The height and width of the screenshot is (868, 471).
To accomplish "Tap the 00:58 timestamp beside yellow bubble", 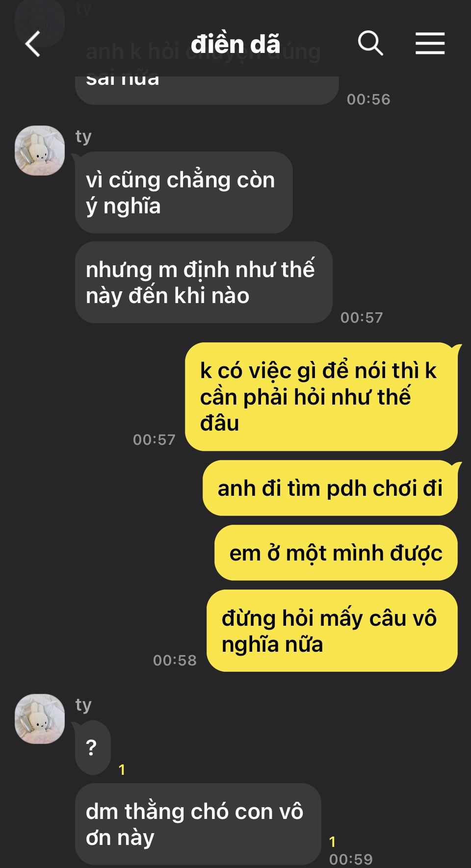I will pos(175,660).
